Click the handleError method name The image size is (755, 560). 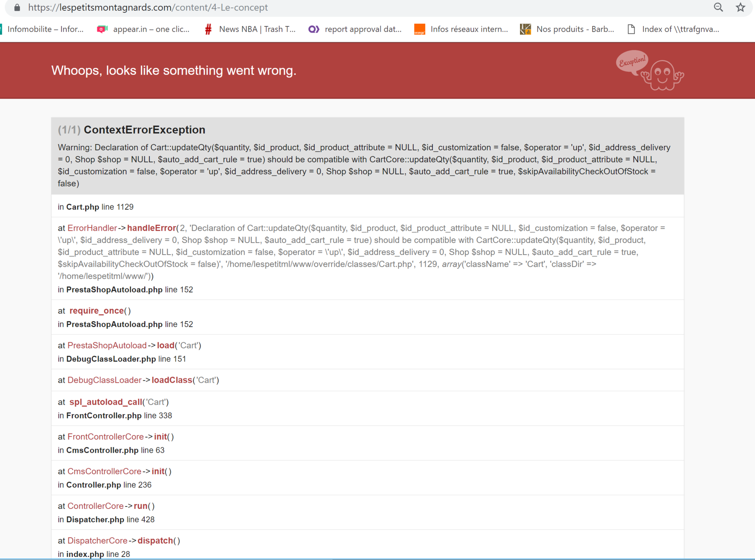[151, 228]
